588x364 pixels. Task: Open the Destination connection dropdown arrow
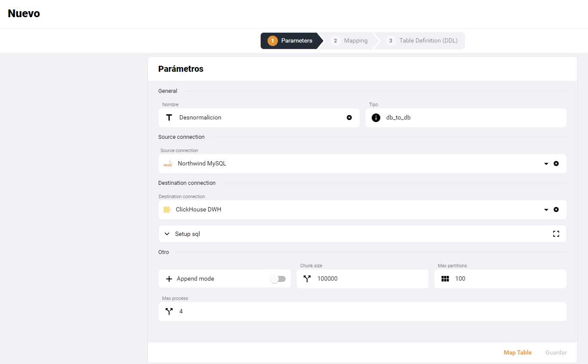coord(546,210)
